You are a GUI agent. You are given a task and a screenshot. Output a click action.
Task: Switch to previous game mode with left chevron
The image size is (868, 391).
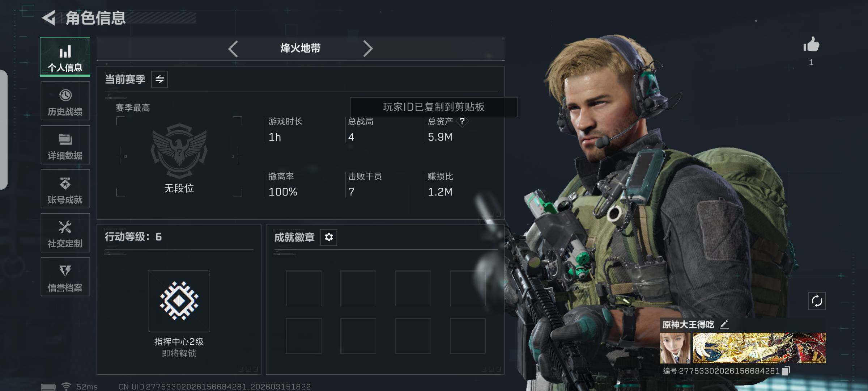[233, 49]
